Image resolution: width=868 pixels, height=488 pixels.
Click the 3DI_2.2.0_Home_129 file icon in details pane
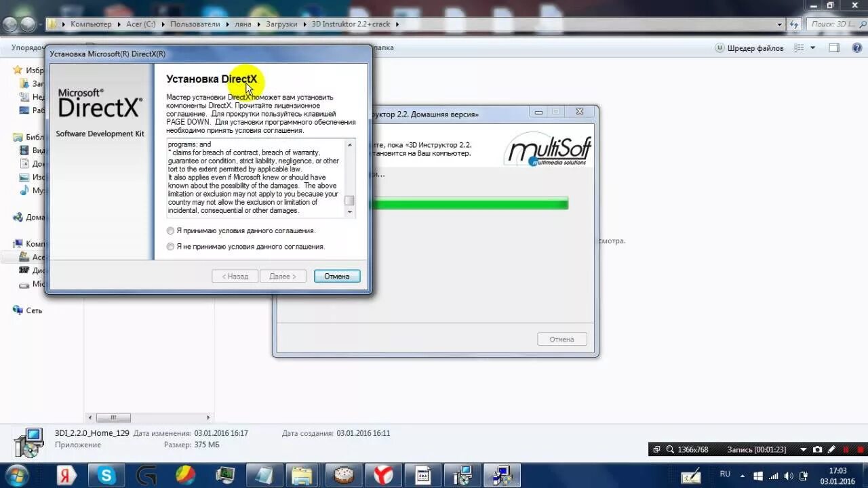coord(29,442)
